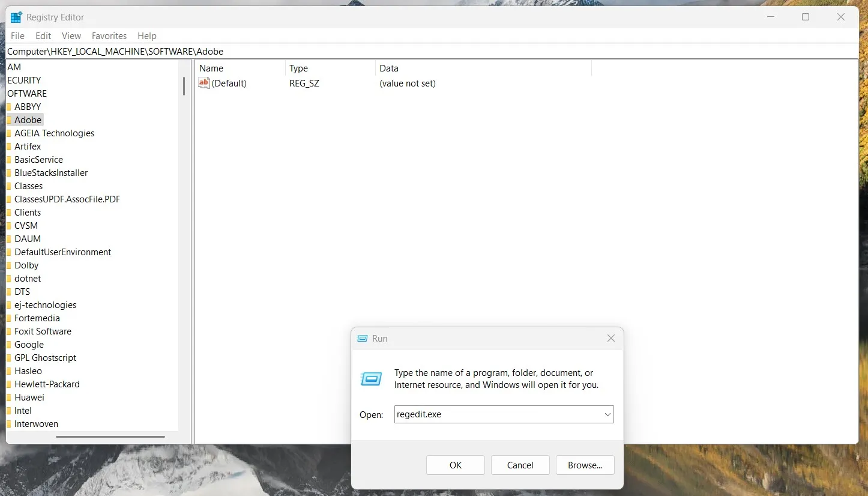
Task: Click Cancel in the Run dialog
Action: 519,465
